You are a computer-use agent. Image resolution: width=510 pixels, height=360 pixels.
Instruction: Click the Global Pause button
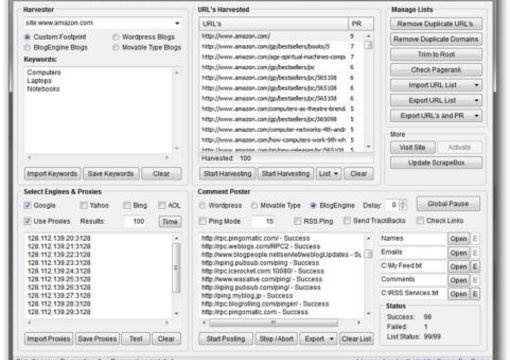tap(448, 204)
